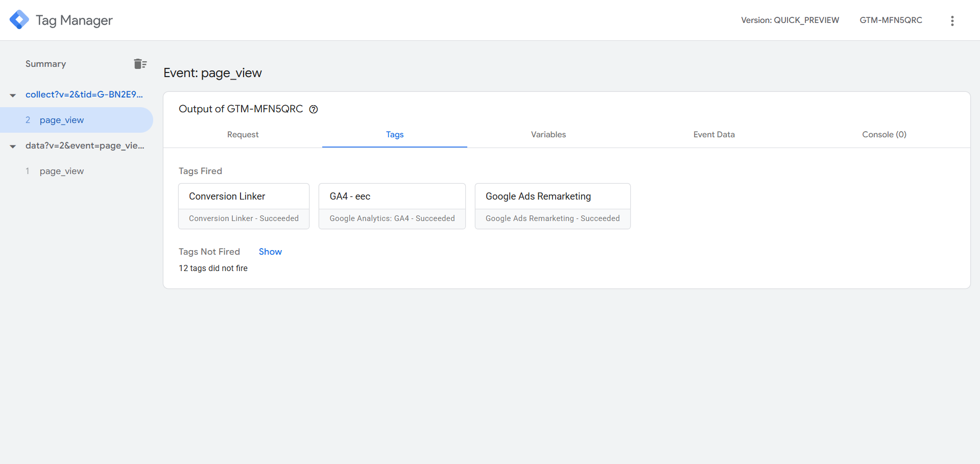
Task: Switch to the Event Data tab
Action: coord(713,135)
